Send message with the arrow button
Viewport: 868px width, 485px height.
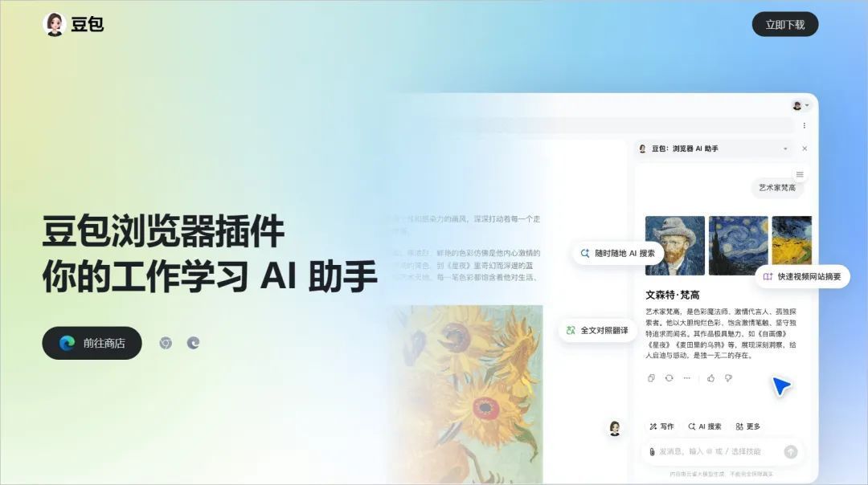[791, 452]
